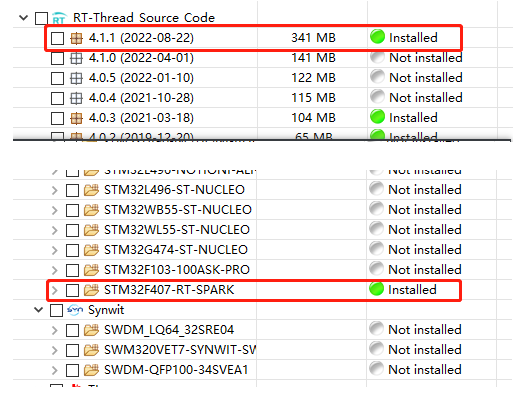Select the 104 MB size cell
Image resolution: width=527 pixels, height=399 pixels.
313,118
